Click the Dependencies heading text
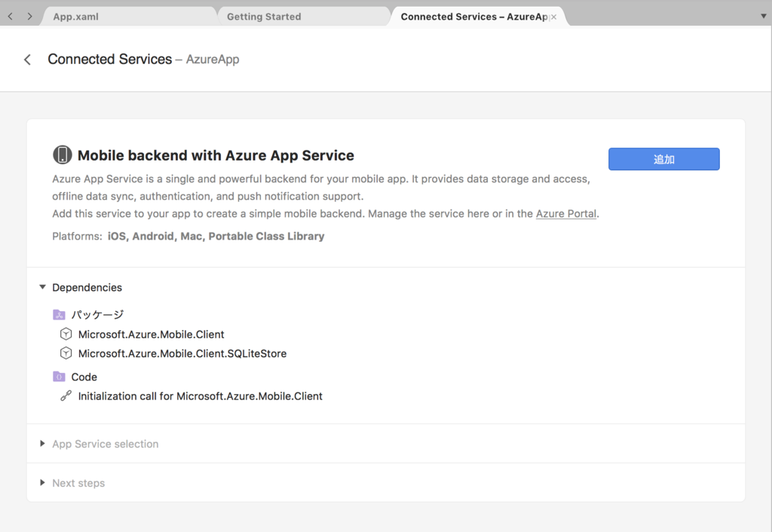Image resolution: width=772 pixels, height=532 pixels. coord(87,287)
